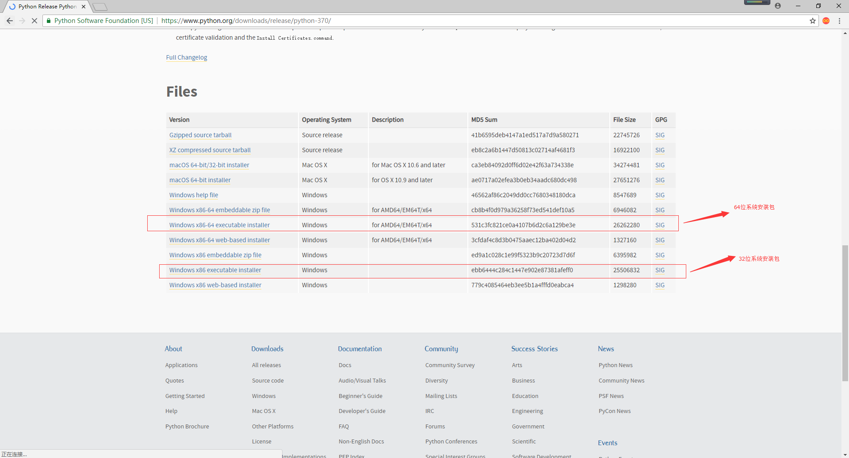The image size is (849, 458).
Task: Go to Getting Started in footer
Action: [185, 396]
